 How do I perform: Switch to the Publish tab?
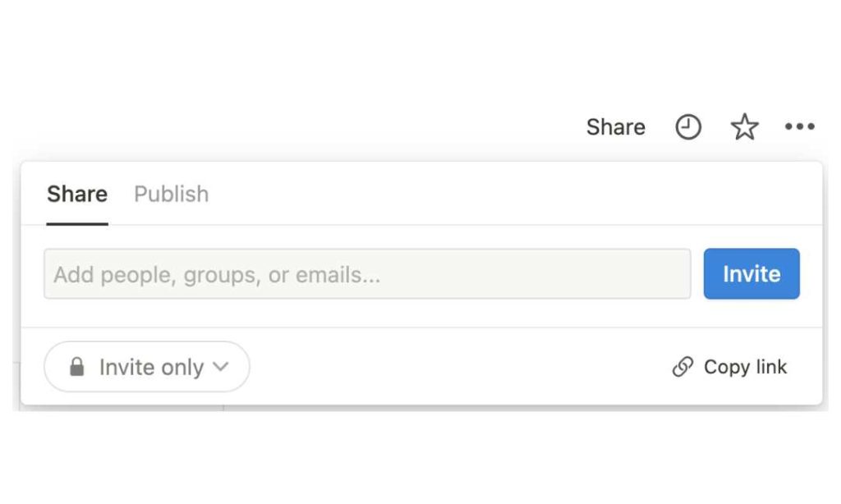(x=171, y=195)
